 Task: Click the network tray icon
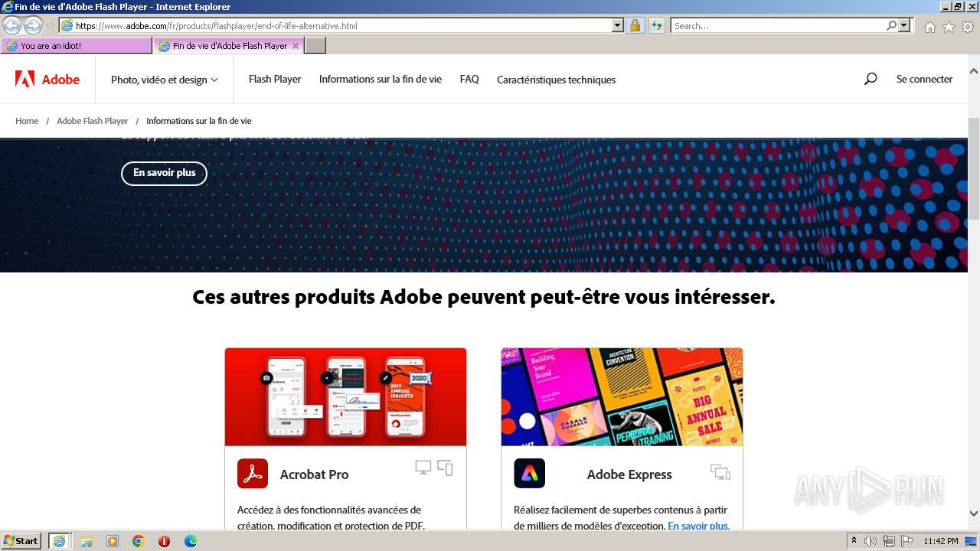(888, 541)
